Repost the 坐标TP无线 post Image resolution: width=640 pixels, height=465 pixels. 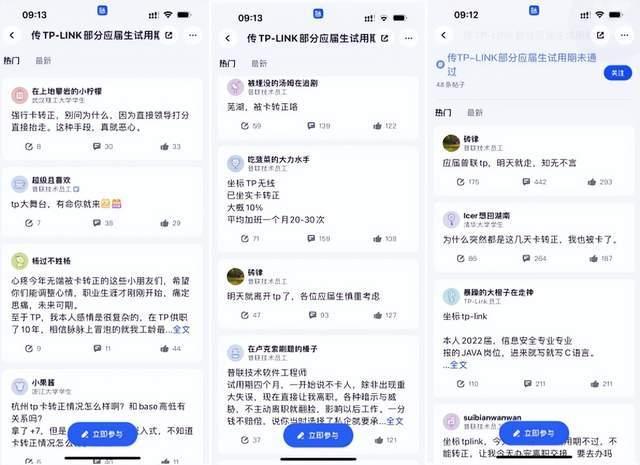point(250,238)
